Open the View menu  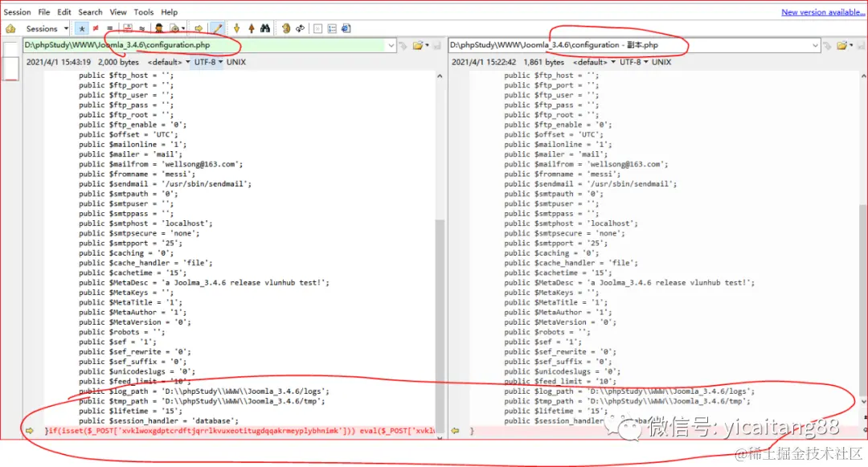(x=118, y=11)
